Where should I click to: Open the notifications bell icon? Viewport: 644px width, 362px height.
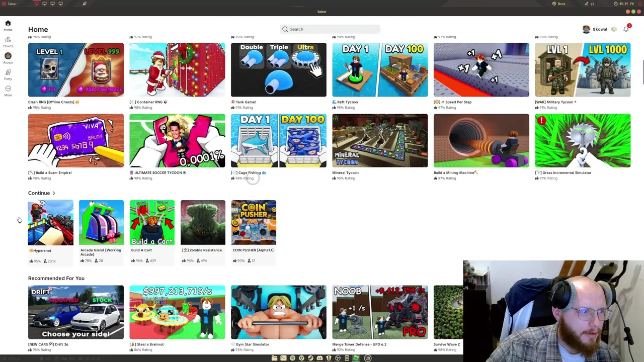click(x=626, y=29)
